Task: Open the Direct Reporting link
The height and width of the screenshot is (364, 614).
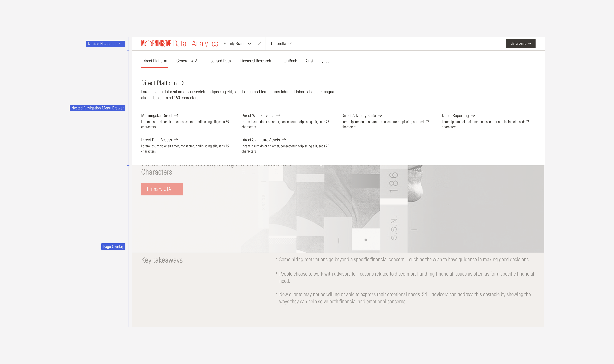Action: [455, 115]
